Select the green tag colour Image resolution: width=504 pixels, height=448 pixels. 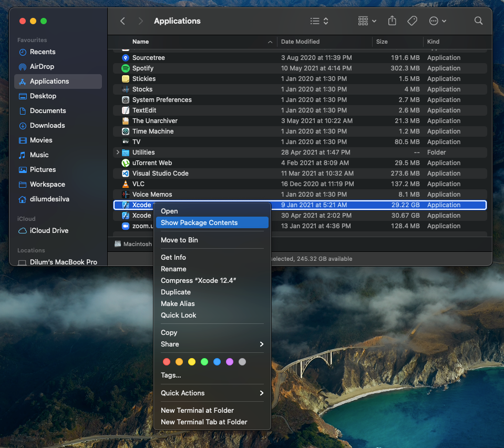[x=204, y=361]
